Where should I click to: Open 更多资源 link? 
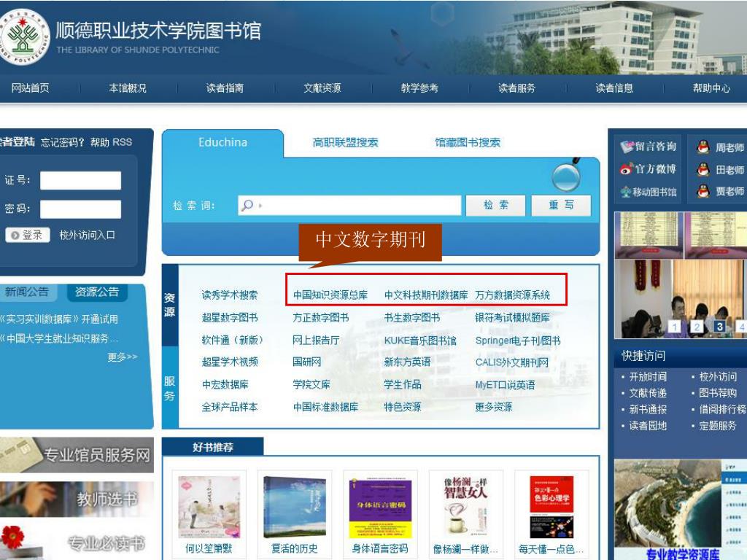[x=494, y=407]
